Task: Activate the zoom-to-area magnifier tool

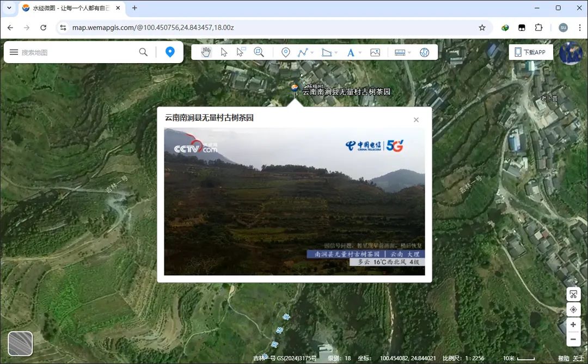Action: click(x=259, y=52)
